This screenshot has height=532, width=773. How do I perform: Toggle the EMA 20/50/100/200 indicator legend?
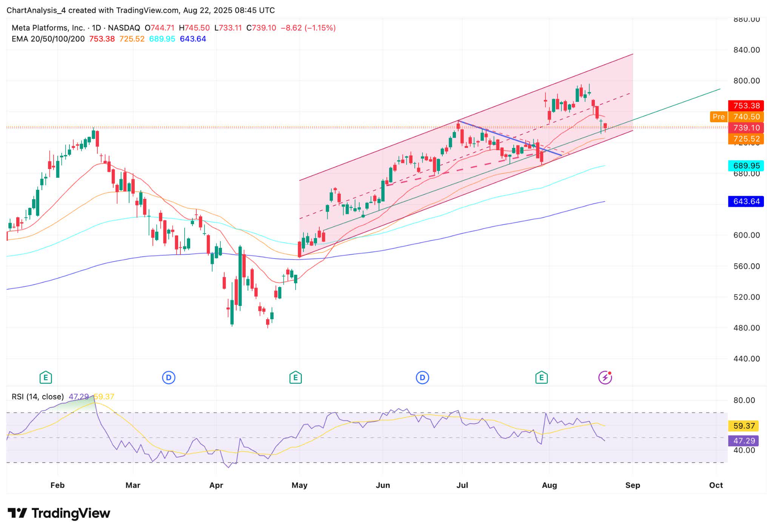pyautogui.click(x=47, y=38)
